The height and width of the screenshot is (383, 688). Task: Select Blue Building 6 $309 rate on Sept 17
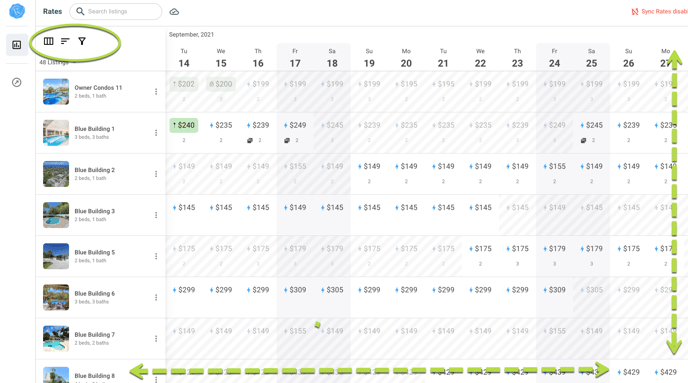pos(295,290)
